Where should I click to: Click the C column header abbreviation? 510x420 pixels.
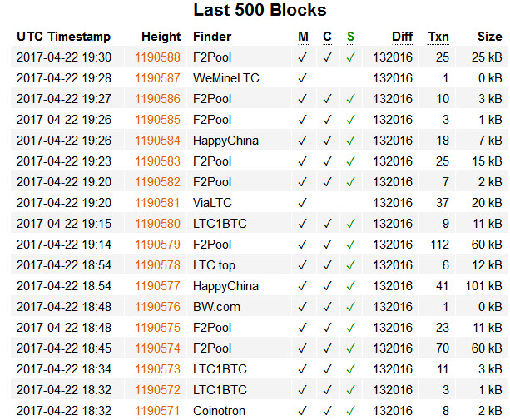tap(327, 37)
